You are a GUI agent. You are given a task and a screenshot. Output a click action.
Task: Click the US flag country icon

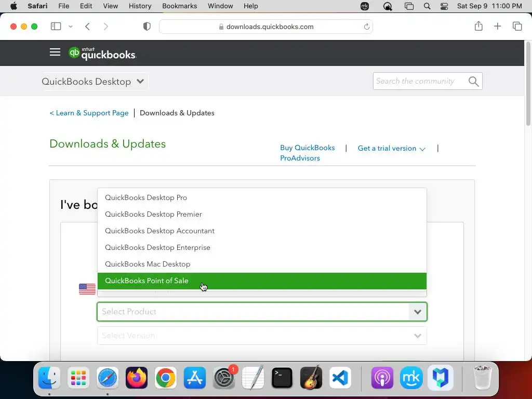(x=87, y=289)
